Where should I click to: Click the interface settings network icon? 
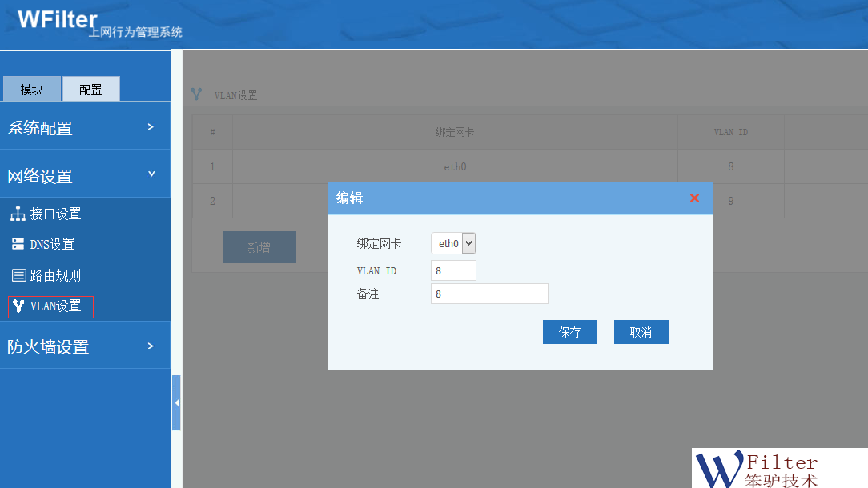[x=18, y=214]
